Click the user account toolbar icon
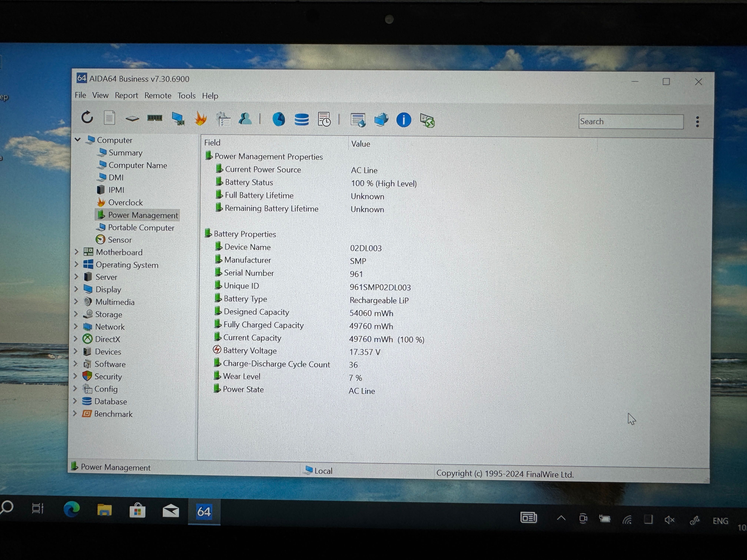Viewport: 747px width, 560px height. click(245, 119)
